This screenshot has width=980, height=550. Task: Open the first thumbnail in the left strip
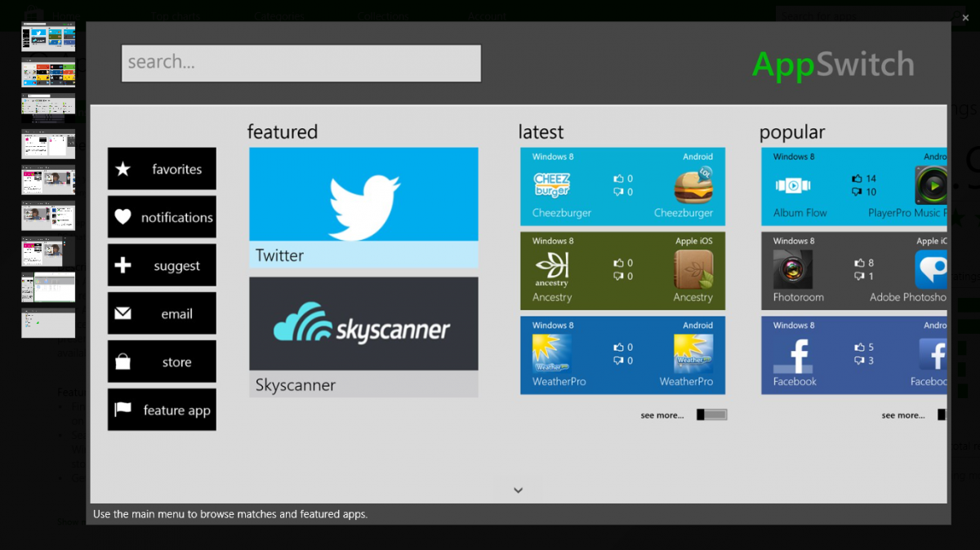tap(48, 38)
